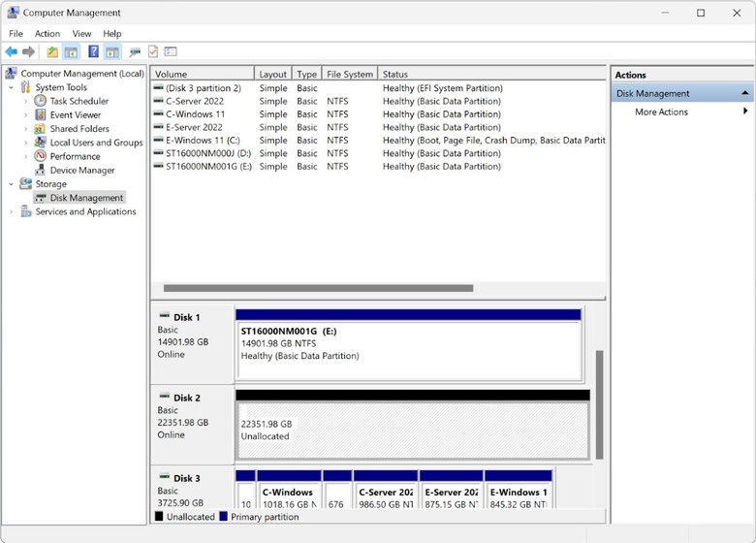
Task: Click the Services and Applications icon
Action: pyautogui.click(x=26, y=211)
